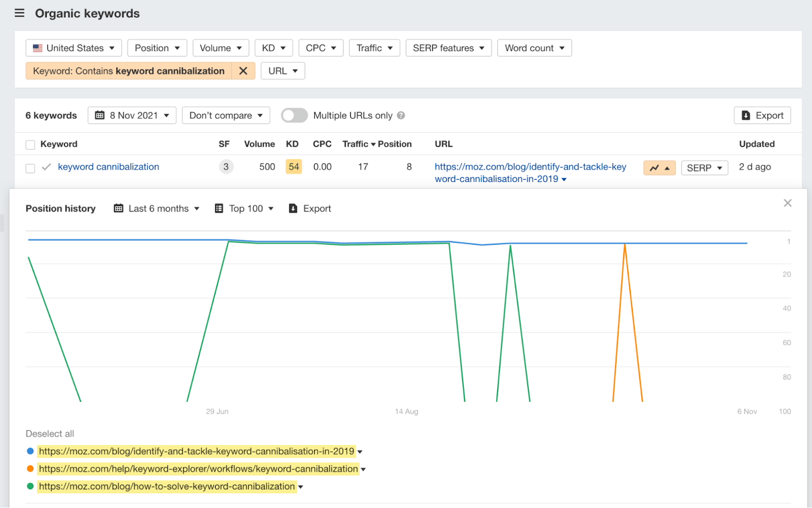The height and width of the screenshot is (508, 812).
Task: Click the green legend dot for how-to-solve URL
Action: (30, 486)
